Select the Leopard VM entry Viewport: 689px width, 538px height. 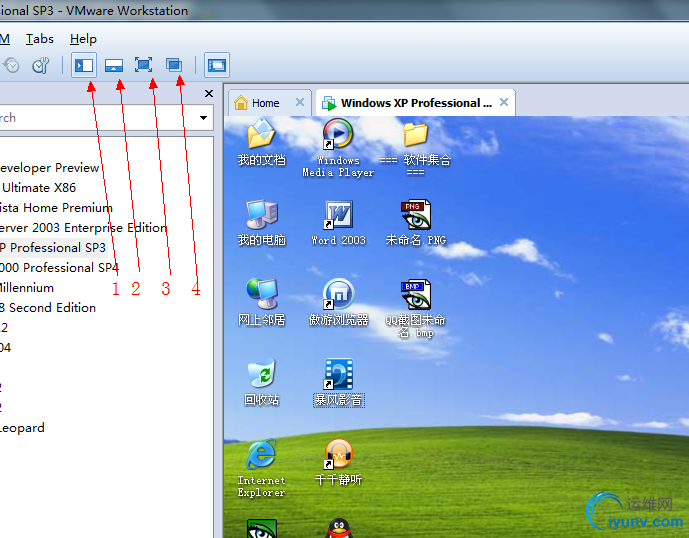coord(22,428)
